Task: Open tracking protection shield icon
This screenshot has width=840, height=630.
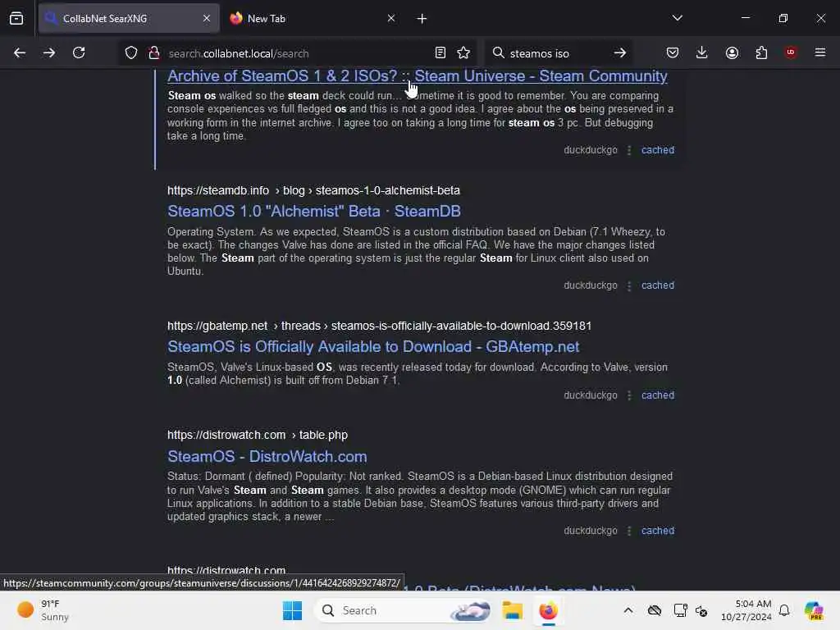Action: tap(131, 52)
